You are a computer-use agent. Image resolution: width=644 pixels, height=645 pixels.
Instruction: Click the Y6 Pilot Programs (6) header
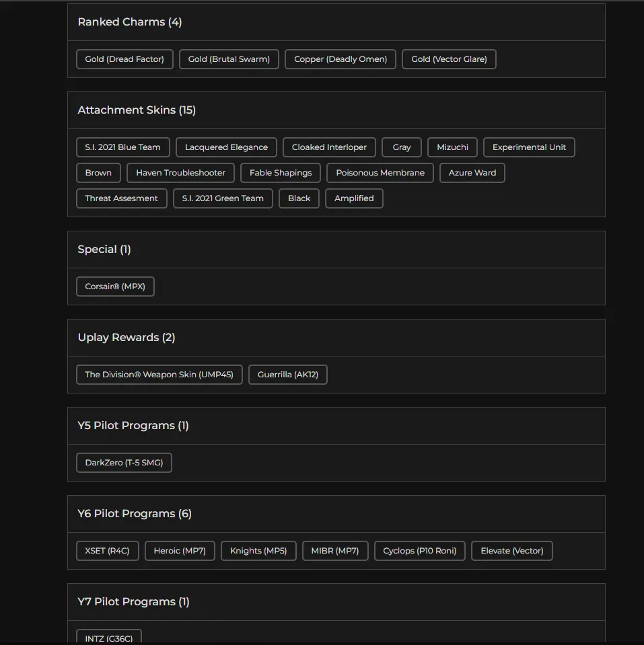click(x=135, y=514)
